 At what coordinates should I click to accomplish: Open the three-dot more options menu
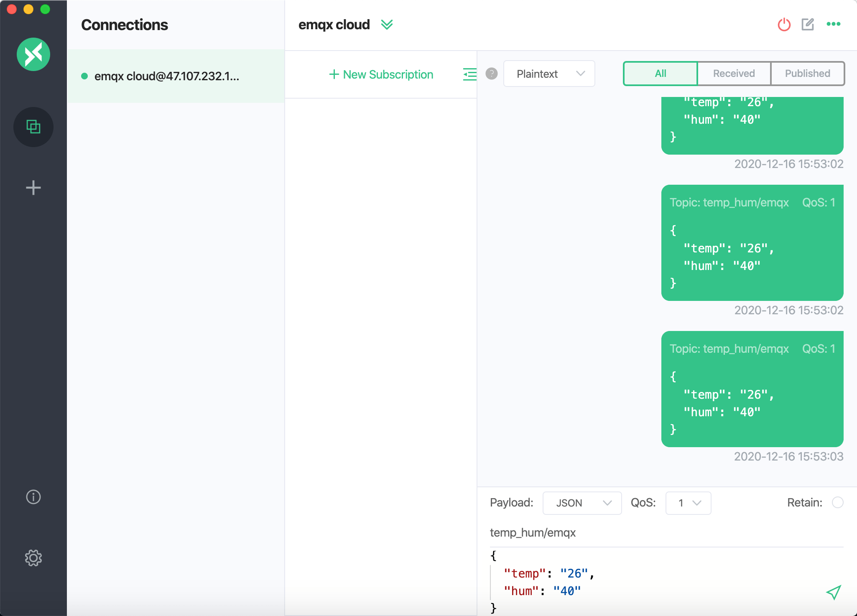[833, 24]
